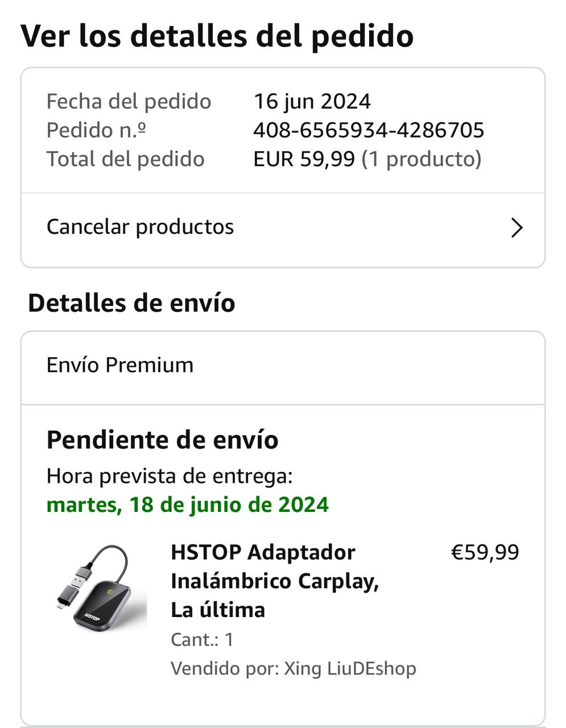Tap the Cant.: 1 quantity text
The width and height of the screenshot is (566, 728).
pyautogui.click(x=202, y=640)
